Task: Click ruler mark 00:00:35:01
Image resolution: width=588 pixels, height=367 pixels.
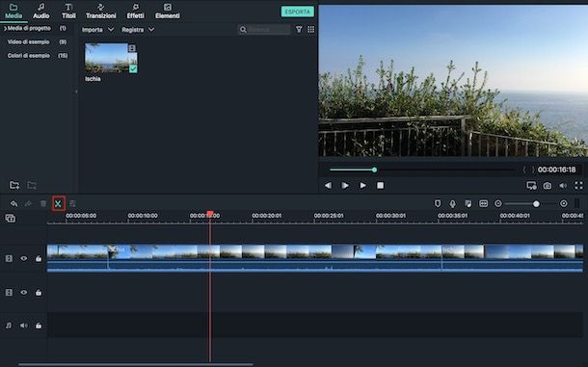Action: [453, 216]
